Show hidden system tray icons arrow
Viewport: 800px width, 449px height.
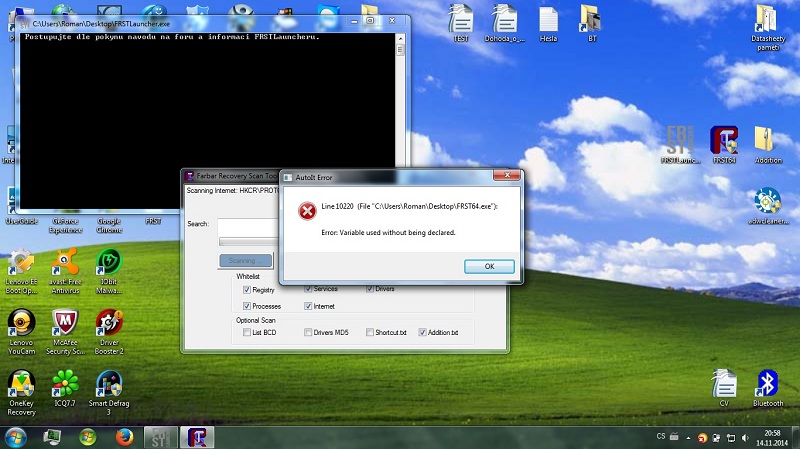[x=688, y=437]
